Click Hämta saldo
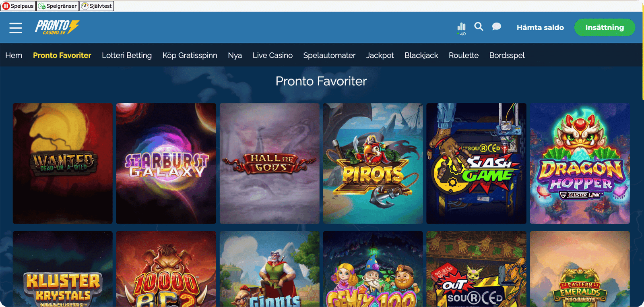This screenshot has width=644, height=307. pos(540,27)
